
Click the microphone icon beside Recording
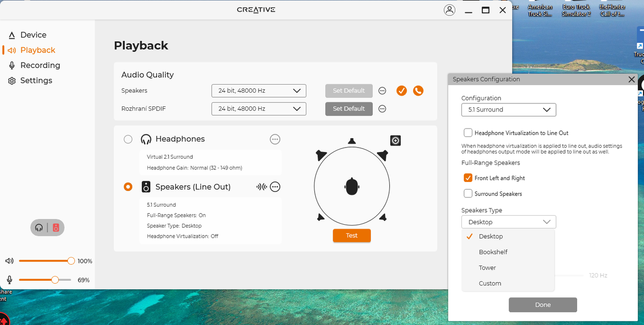(12, 66)
